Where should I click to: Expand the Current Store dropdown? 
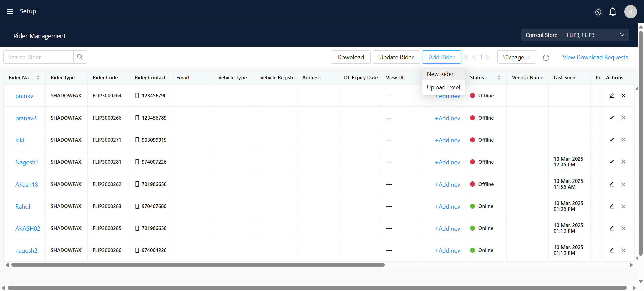(575, 35)
